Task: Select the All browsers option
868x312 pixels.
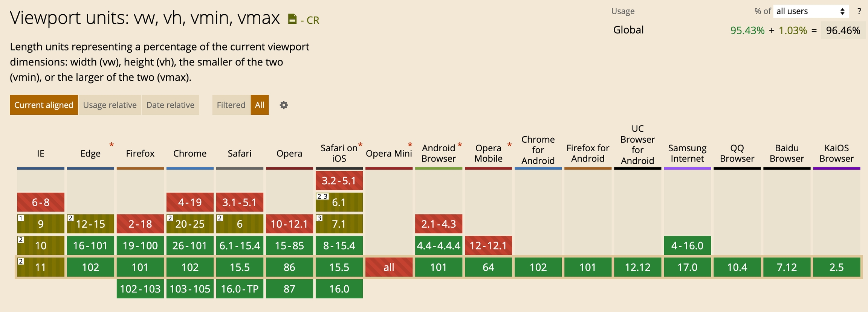Action: coord(260,105)
